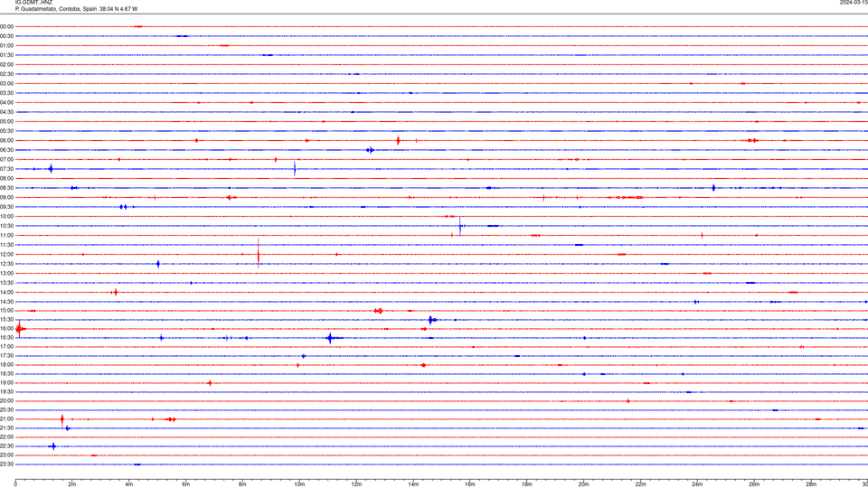Screen dimensions: 868x488
Task: Click the 00:30 trace time label
Action: click(x=6, y=36)
